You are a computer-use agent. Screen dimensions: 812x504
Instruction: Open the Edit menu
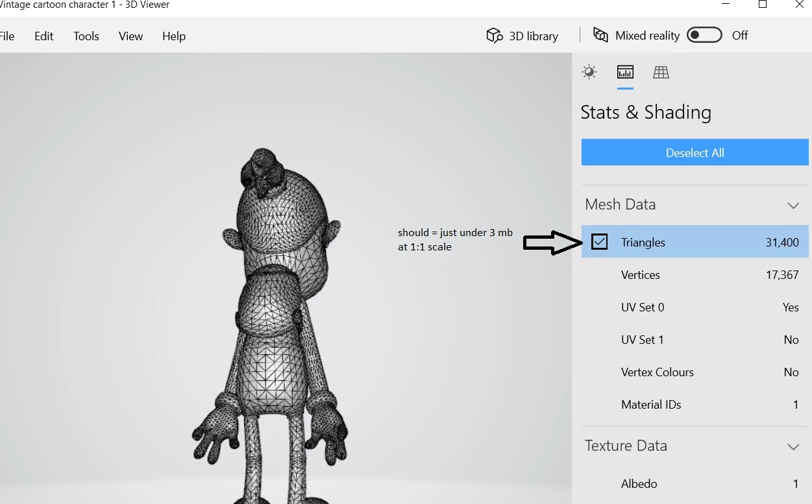coord(43,36)
